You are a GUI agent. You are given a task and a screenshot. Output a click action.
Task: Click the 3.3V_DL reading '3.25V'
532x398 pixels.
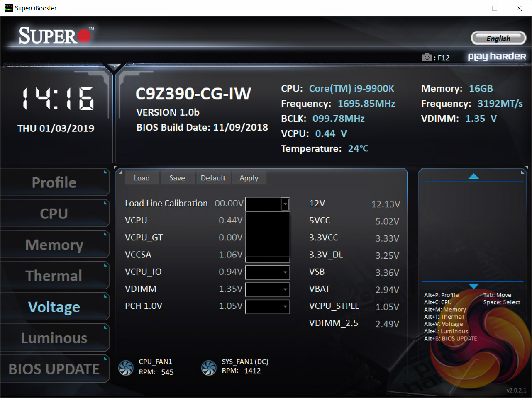pos(388,256)
